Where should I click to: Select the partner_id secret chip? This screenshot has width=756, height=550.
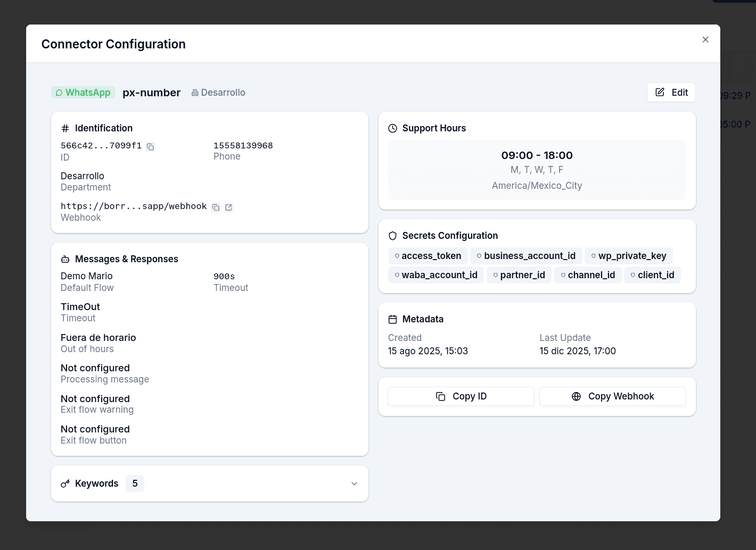pos(519,275)
